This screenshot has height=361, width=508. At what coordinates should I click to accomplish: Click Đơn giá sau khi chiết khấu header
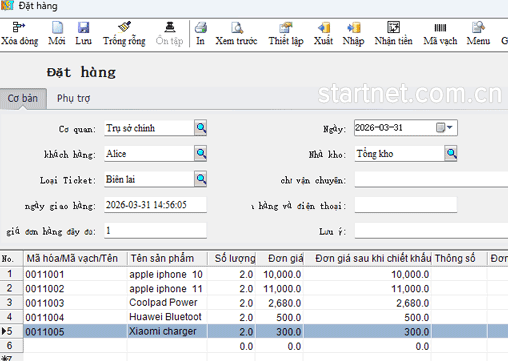[367, 258]
